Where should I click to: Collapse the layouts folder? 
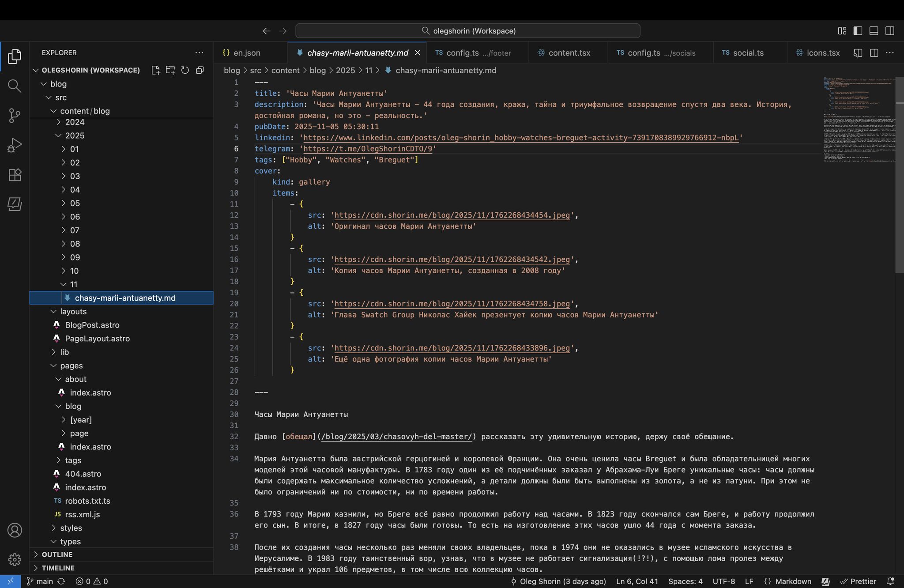[73, 312]
